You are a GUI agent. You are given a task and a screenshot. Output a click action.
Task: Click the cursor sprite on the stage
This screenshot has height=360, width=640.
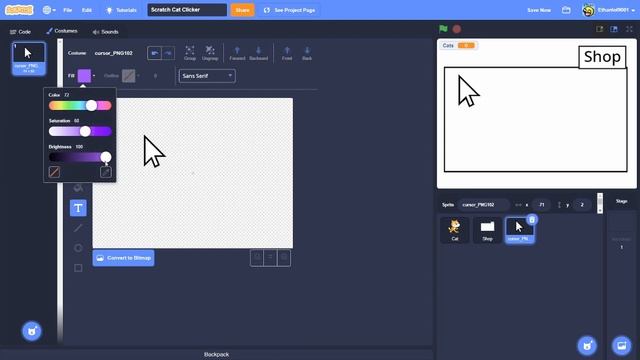click(x=468, y=91)
